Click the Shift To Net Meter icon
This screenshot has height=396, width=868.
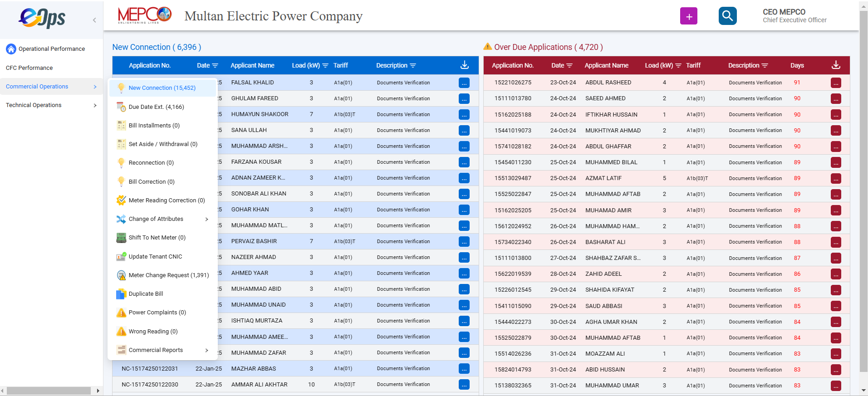point(121,238)
